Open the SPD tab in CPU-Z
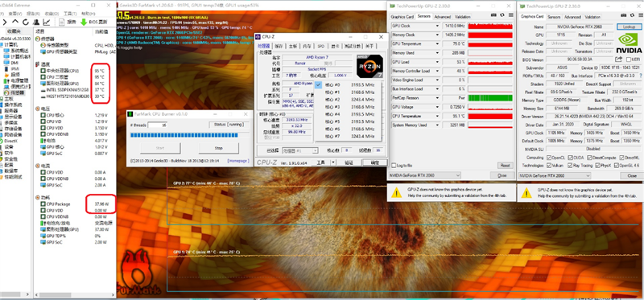Screen dimensions: 644x300 point(320,47)
